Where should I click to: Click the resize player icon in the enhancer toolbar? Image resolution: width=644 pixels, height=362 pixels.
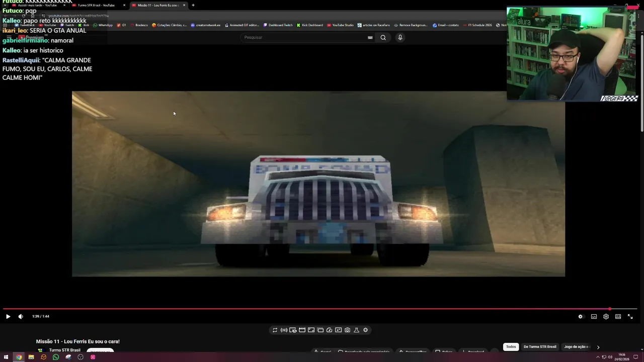click(x=311, y=330)
